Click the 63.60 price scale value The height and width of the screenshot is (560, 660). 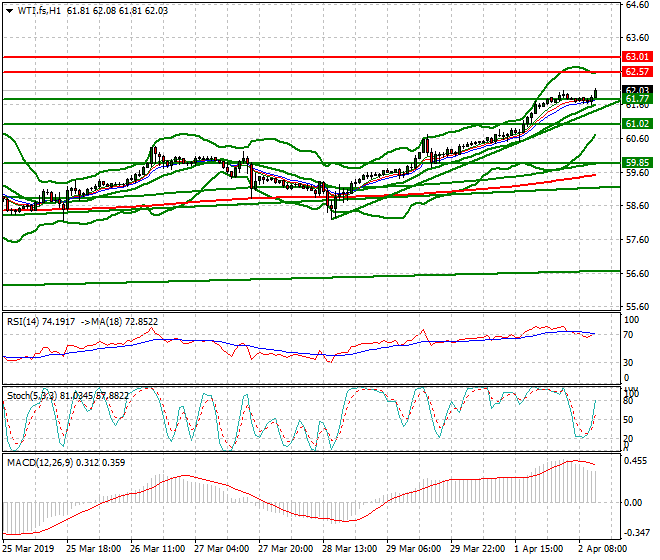637,38
